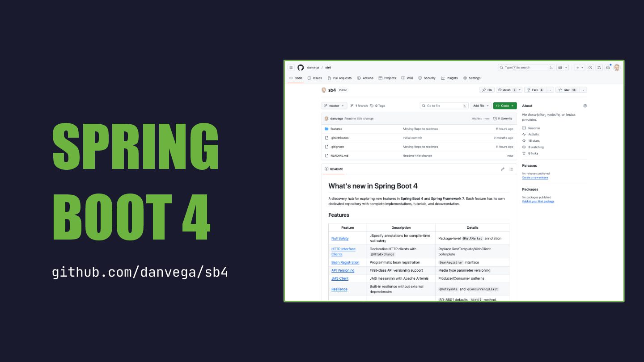Open the user profile avatar in GitHub header
This screenshot has width=644, height=362.
[617, 67]
